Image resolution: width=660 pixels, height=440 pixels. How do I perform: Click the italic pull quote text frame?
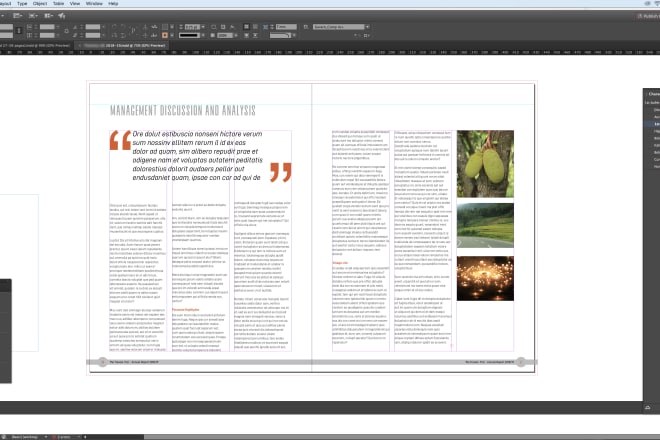point(197,156)
